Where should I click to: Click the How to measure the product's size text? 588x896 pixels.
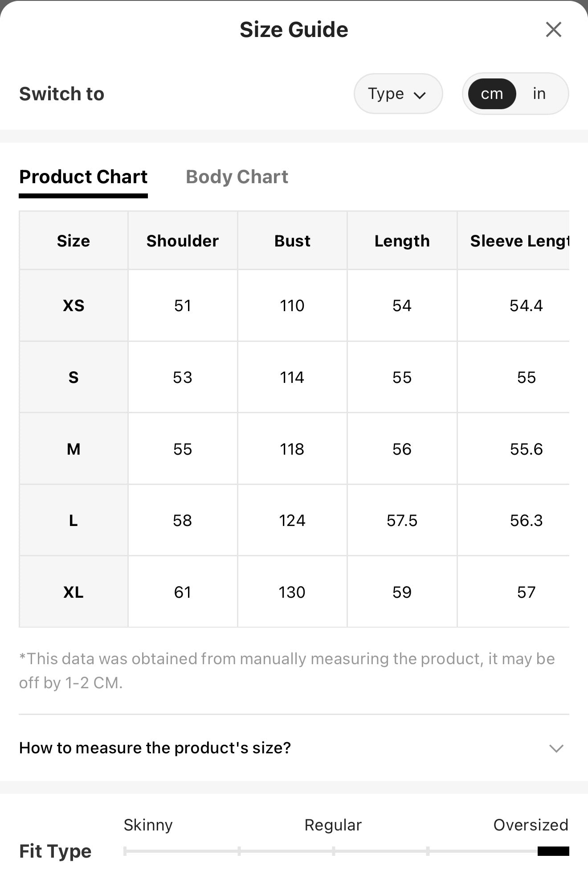pos(155,748)
